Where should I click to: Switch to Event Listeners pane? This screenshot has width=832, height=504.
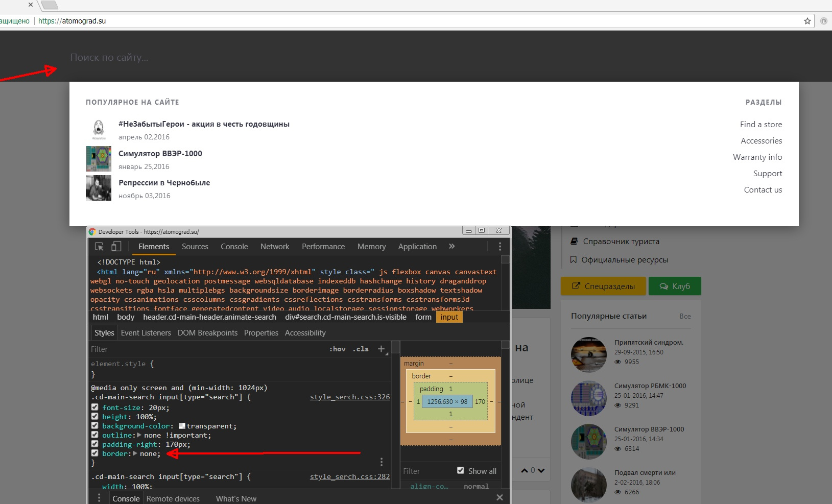pyautogui.click(x=146, y=332)
